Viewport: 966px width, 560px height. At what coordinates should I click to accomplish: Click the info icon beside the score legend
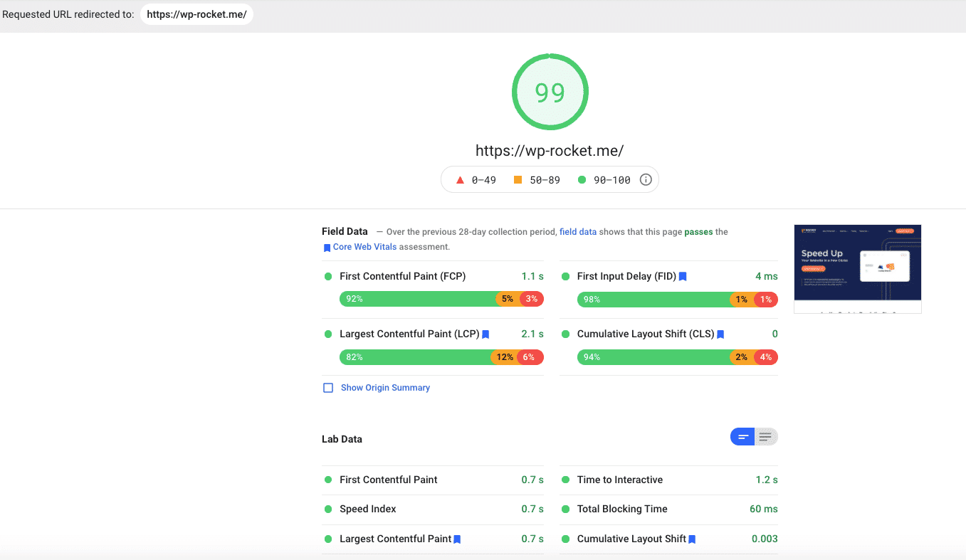pos(646,180)
